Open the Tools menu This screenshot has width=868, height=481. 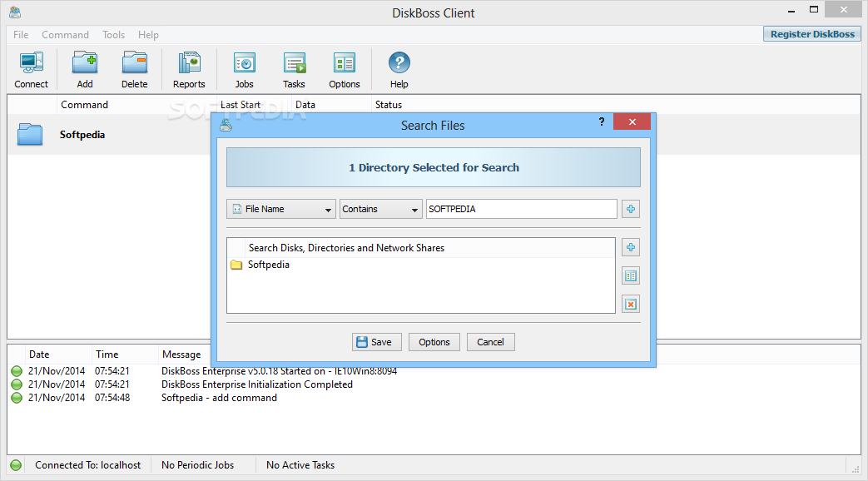pos(113,35)
